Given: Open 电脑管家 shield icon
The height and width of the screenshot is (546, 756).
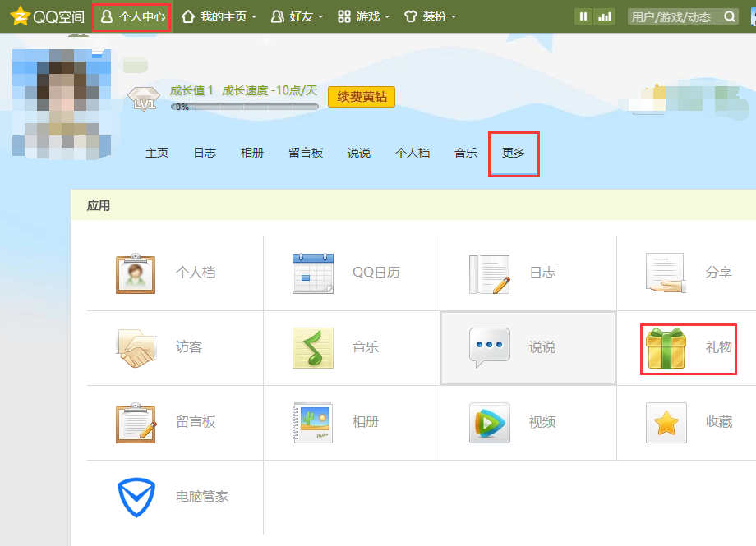Looking at the screenshot, I should click(136, 497).
